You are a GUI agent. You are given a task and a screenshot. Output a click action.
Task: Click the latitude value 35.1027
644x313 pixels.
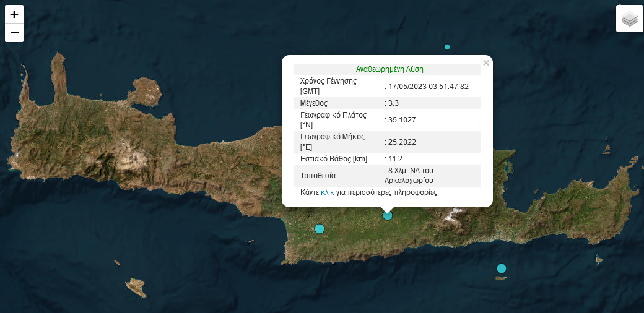(x=402, y=120)
